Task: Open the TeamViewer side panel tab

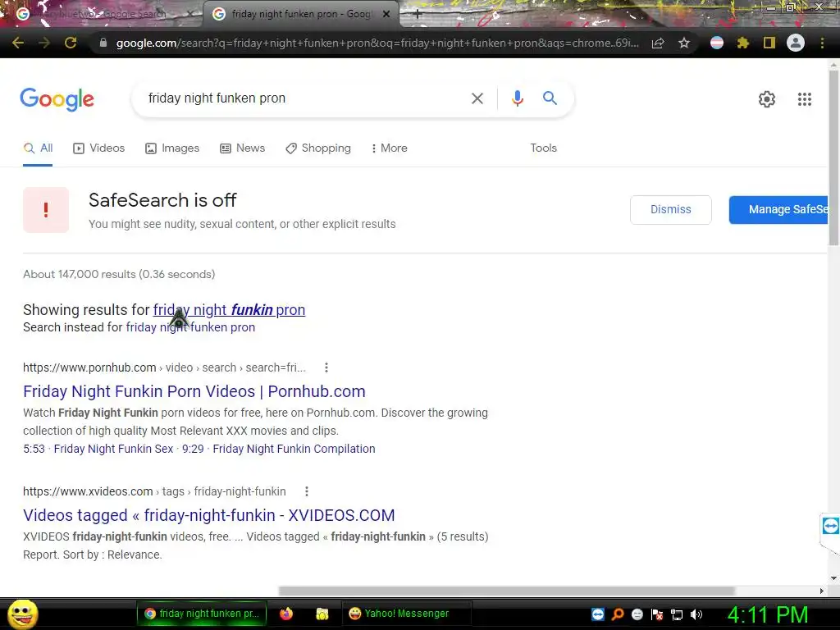Action: 830,526
